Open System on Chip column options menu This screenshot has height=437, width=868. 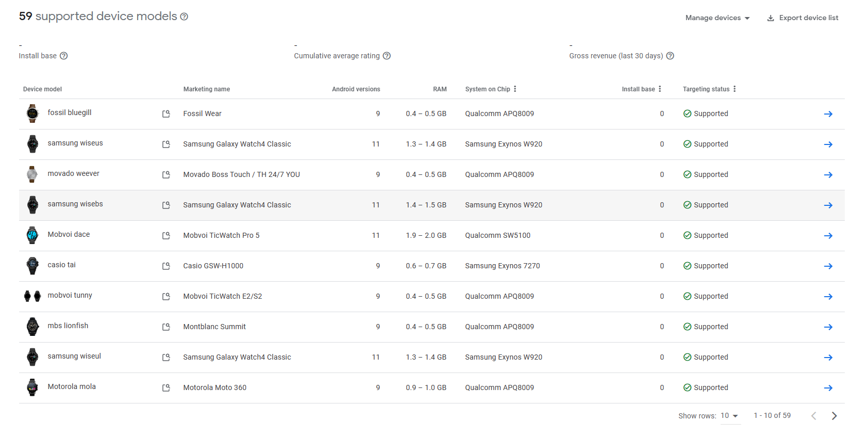click(515, 89)
